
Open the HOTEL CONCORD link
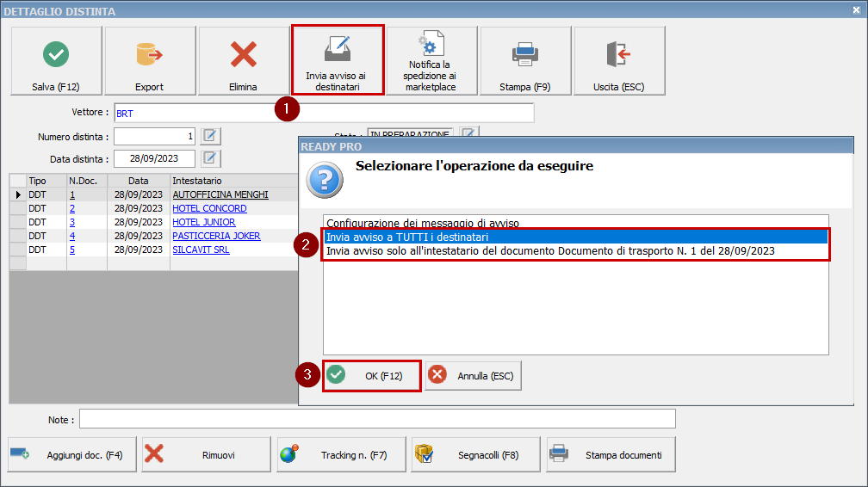tap(209, 208)
